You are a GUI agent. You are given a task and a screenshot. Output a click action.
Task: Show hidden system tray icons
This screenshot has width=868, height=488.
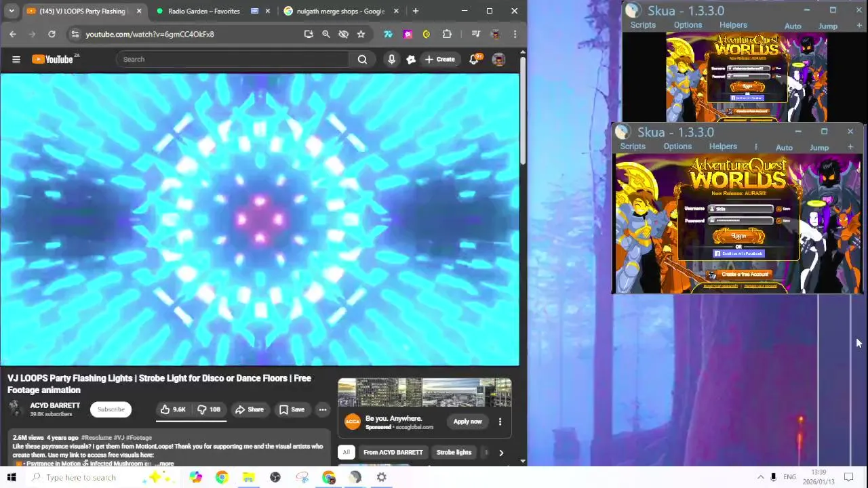tap(760, 477)
